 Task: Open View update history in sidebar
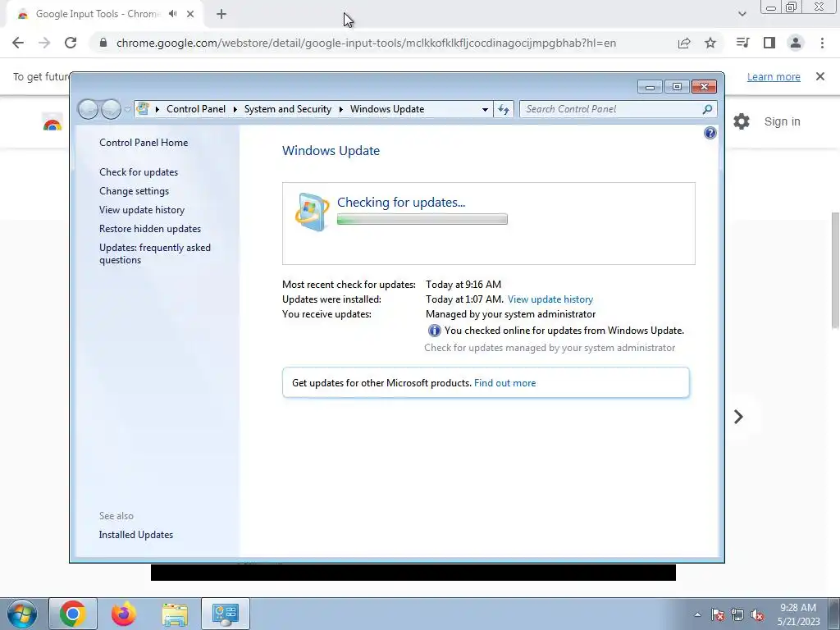142,209
